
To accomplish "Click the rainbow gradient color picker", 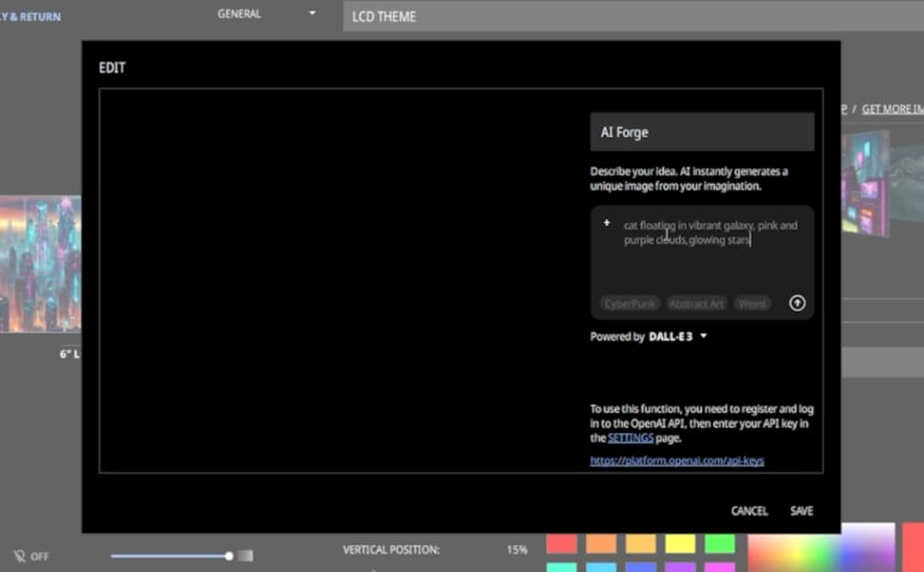I will coord(821,547).
